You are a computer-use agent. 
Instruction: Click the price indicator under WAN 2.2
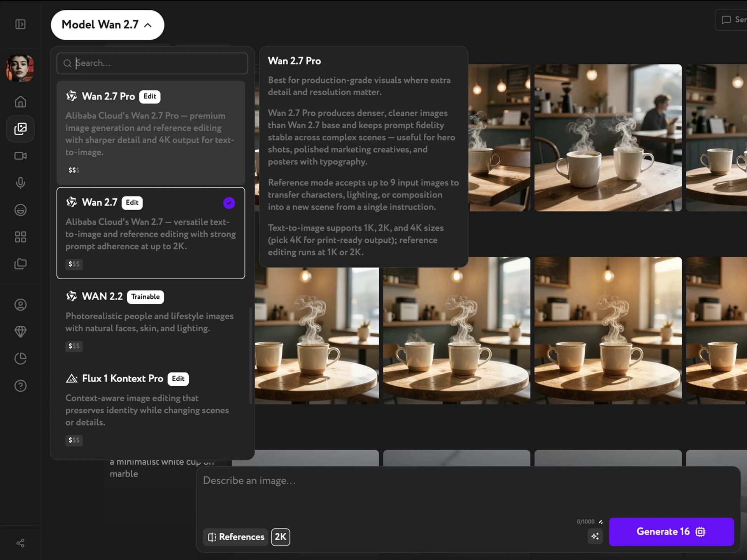[74, 346]
